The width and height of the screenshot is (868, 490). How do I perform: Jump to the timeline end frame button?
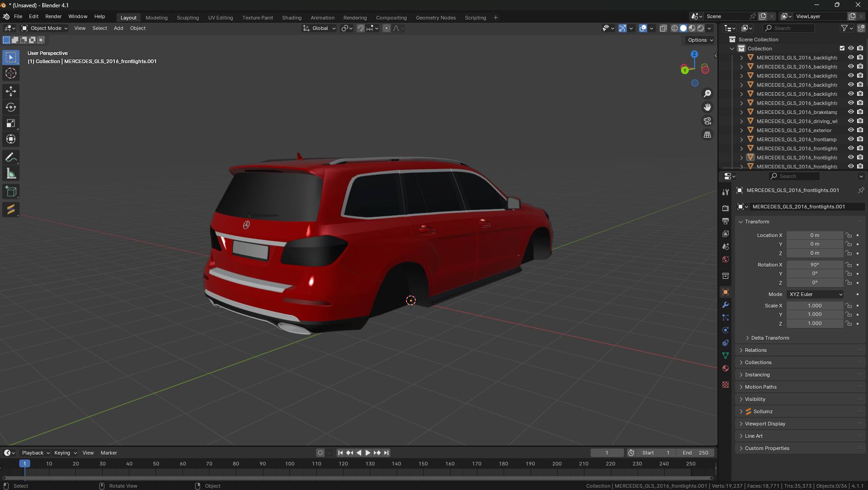tap(386, 453)
